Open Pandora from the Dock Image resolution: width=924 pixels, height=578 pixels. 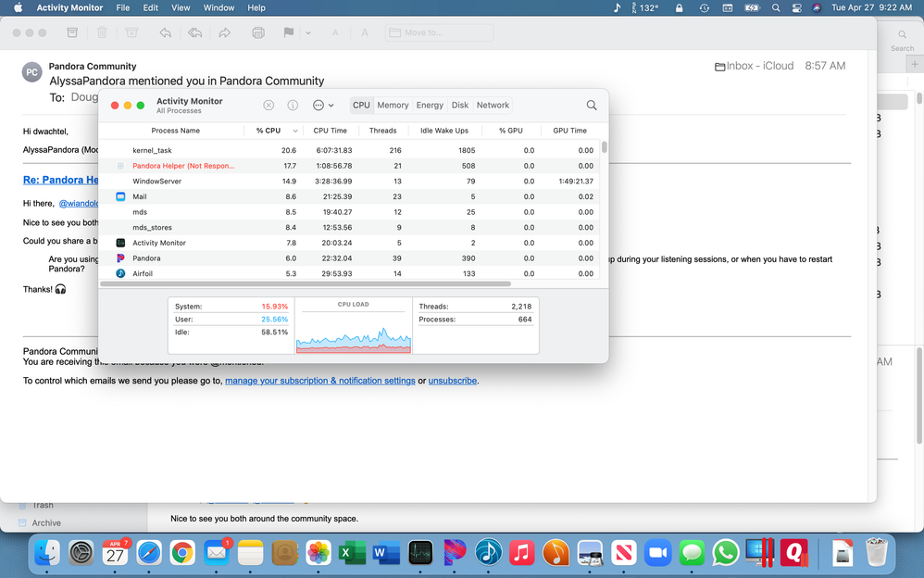(x=454, y=553)
